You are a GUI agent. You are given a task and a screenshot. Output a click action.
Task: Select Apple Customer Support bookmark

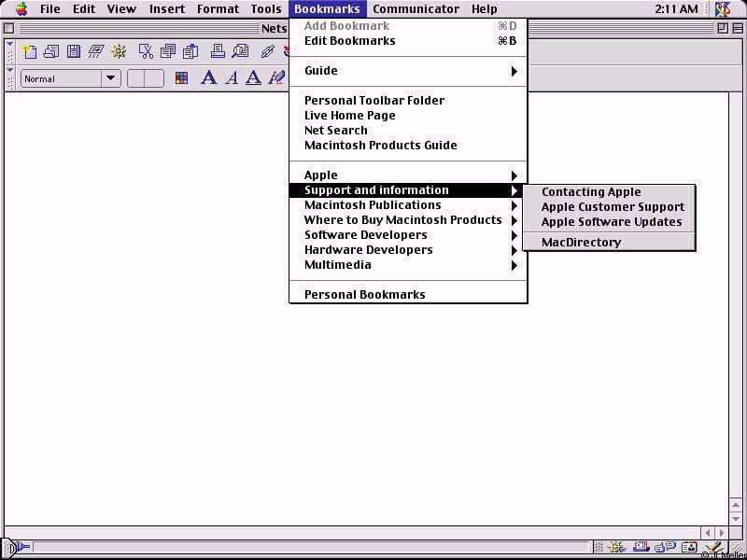(609, 207)
